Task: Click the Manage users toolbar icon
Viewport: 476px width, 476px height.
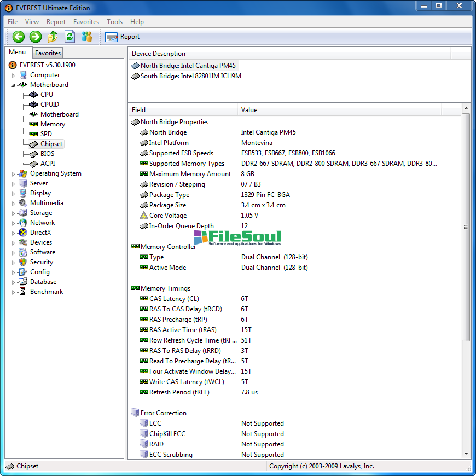Action: [x=86, y=37]
